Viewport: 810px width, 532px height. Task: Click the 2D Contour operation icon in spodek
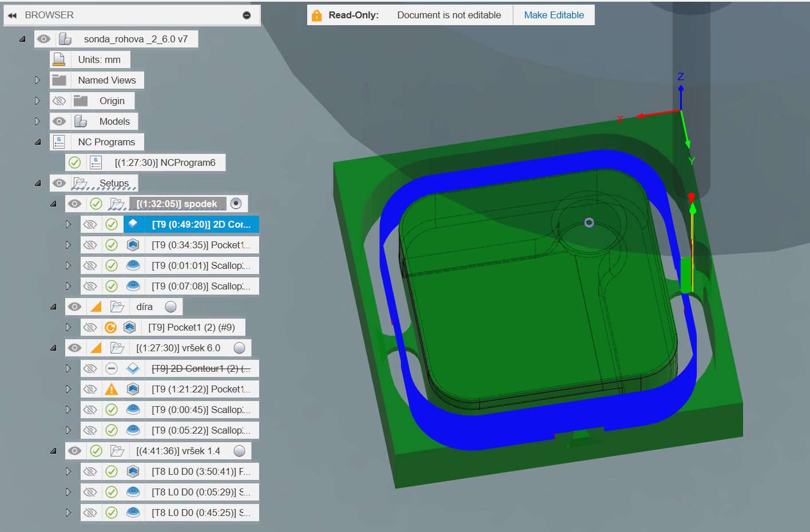coord(133,224)
